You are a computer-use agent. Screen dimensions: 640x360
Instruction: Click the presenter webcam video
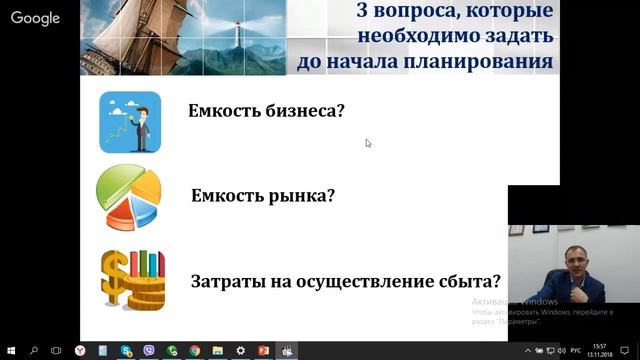coord(574,264)
